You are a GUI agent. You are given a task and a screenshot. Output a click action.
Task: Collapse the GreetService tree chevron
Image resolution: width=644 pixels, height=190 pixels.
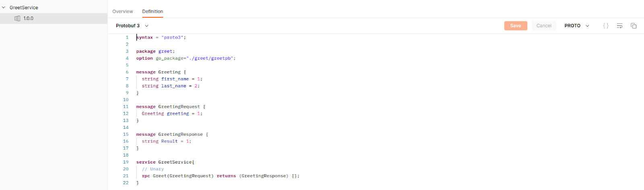click(4, 8)
